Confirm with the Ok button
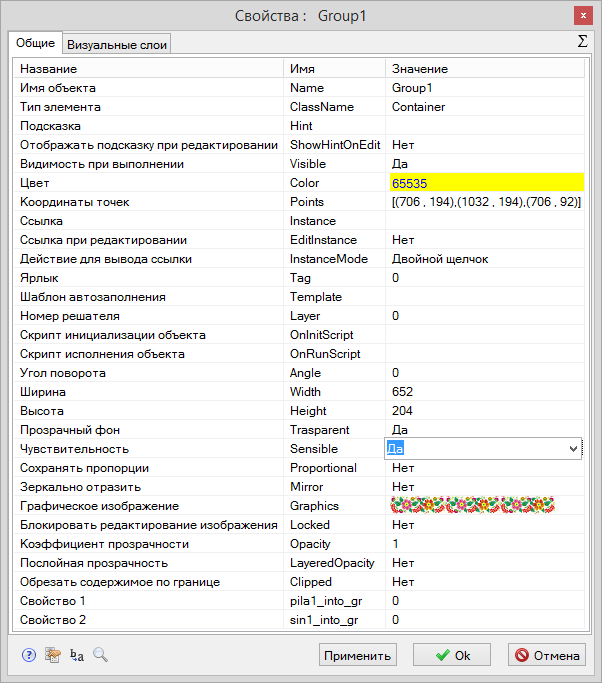602x683 pixels. point(451,656)
